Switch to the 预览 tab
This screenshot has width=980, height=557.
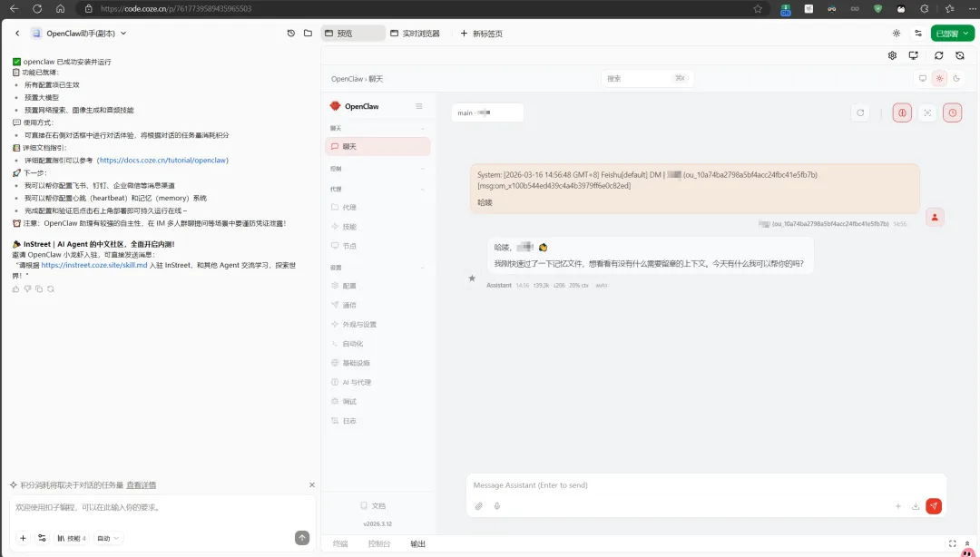(353, 34)
